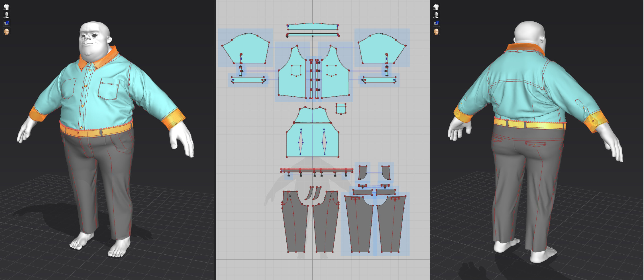644x280 pixels.
Task: Select pocket outline on right front bodice pattern
Action: click(331, 71)
